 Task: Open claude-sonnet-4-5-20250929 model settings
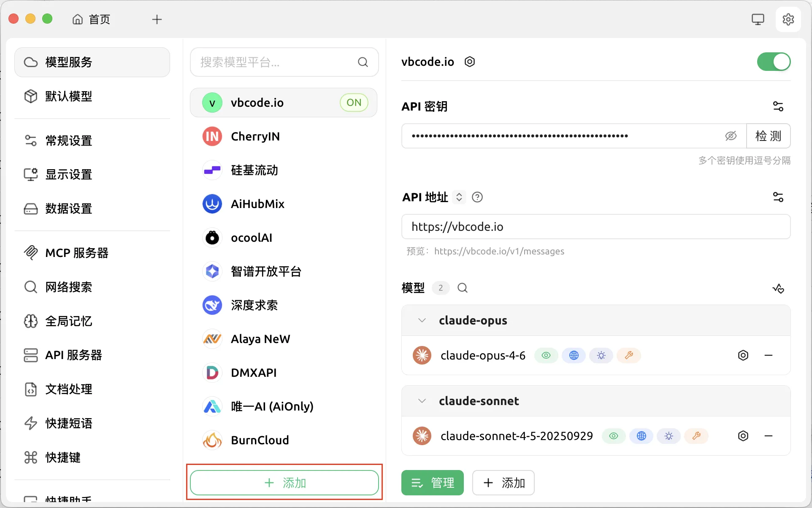coord(743,436)
